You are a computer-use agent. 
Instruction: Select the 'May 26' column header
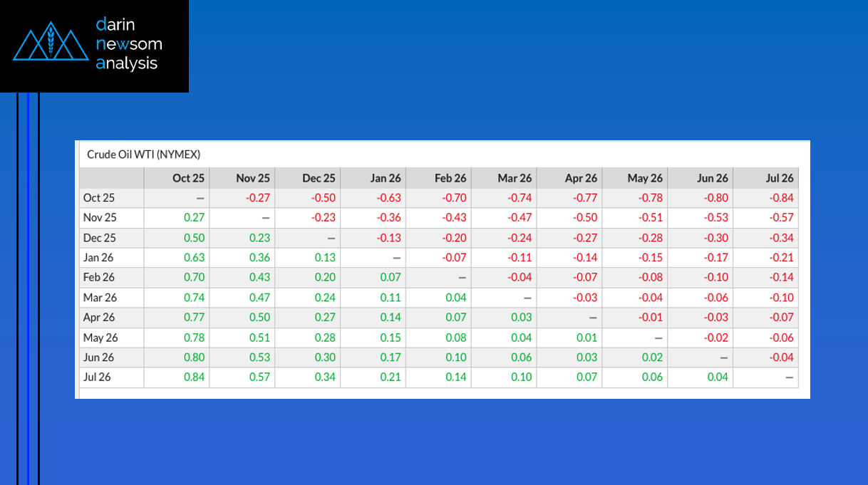click(x=645, y=178)
